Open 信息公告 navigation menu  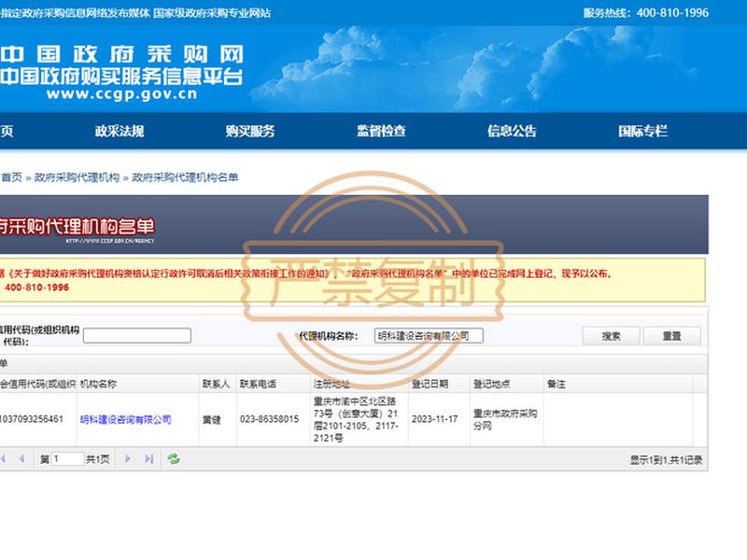pyautogui.click(x=512, y=131)
